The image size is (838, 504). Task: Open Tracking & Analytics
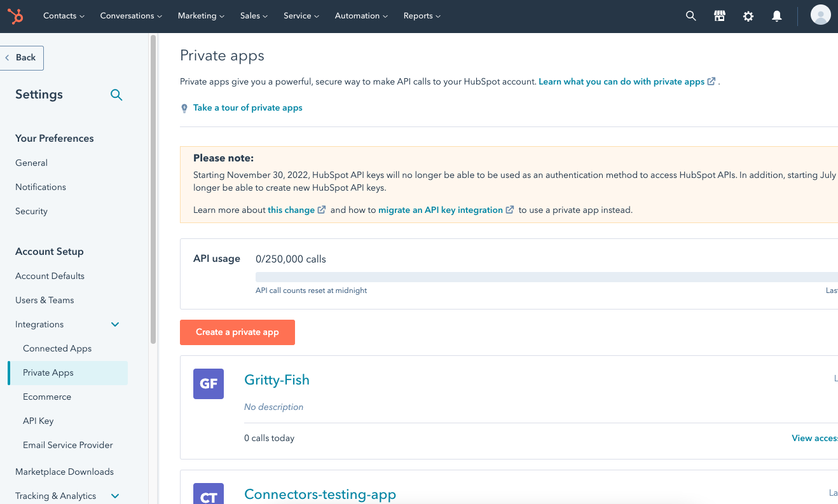[x=55, y=496]
